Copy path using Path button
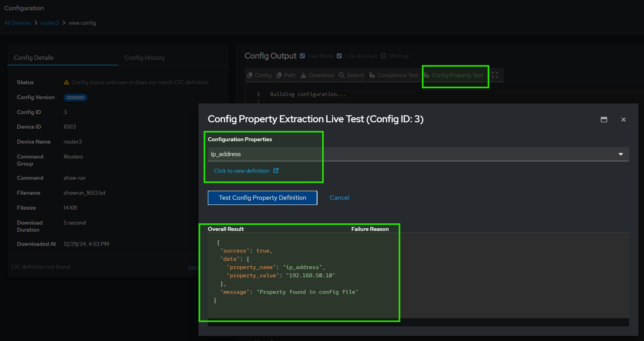 pos(286,75)
